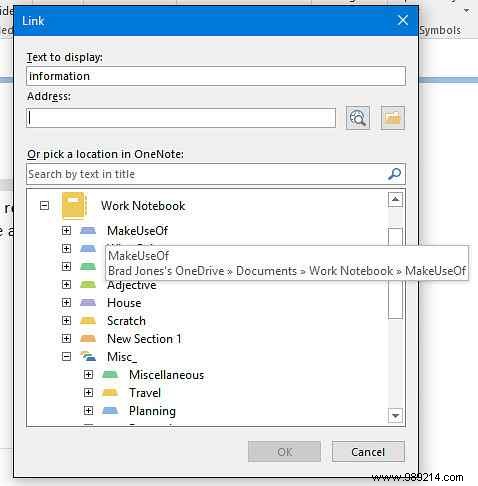Screen dimensions: 478x486
Task: Select the Misc_ section group
Action: tap(122, 357)
